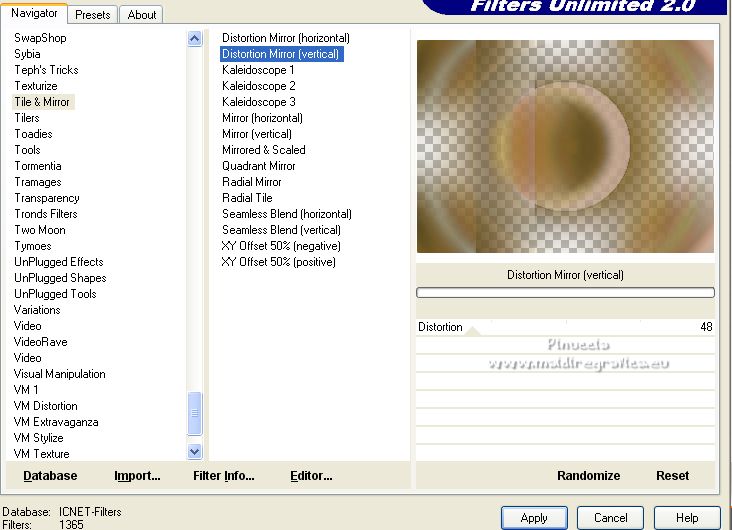Viewport: 732px width, 530px height.
Task: Select Tile & Mirror category
Action: coord(42,102)
